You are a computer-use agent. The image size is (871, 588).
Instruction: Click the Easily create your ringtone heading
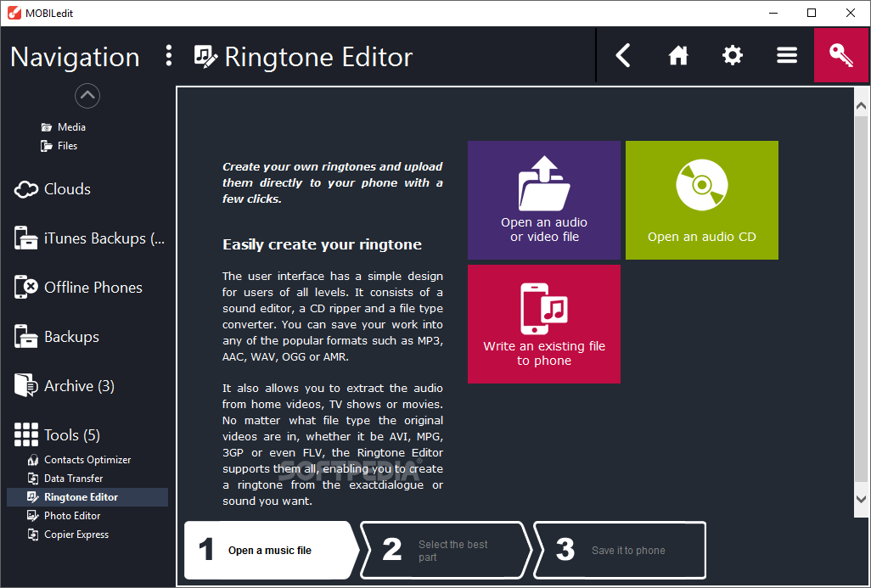tap(323, 245)
